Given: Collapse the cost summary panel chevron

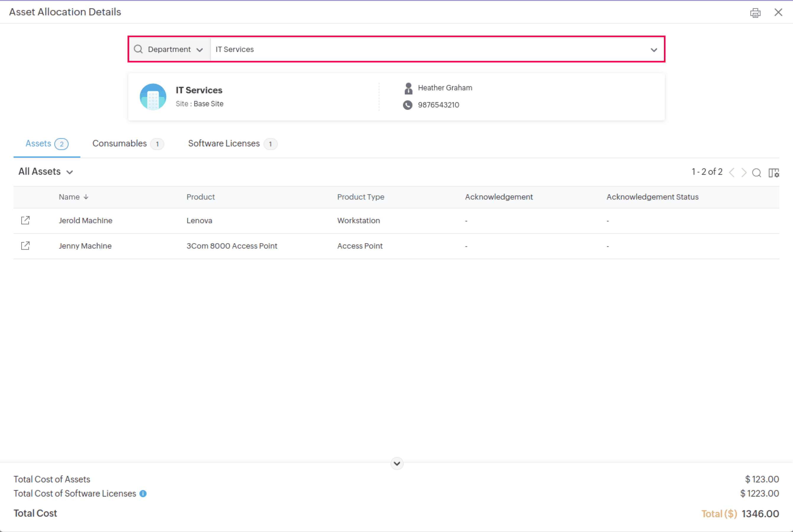Looking at the screenshot, I should [x=396, y=464].
